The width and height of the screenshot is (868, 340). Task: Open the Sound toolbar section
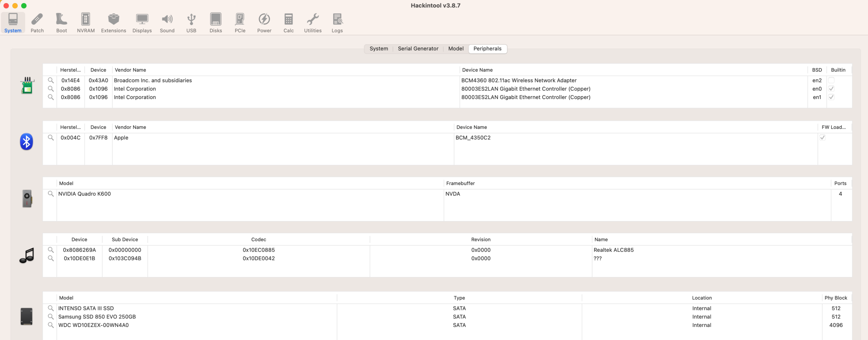pos(167,23)
